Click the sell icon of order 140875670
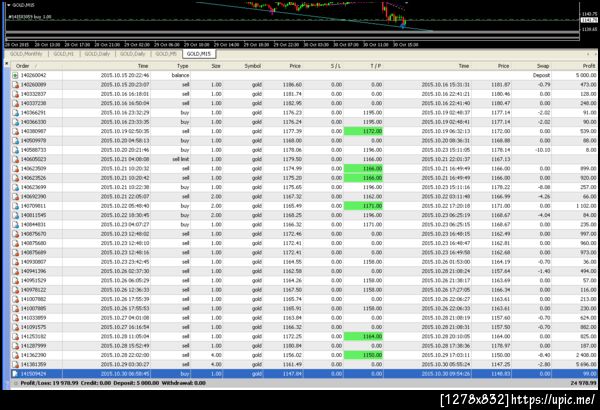Image resolution: width=600 pixels, height=410 pixels. click(15, 234)
